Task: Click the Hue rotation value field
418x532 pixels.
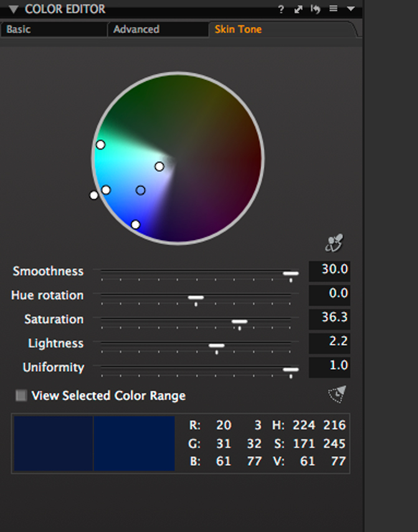Action: click(x=330, y=295)
